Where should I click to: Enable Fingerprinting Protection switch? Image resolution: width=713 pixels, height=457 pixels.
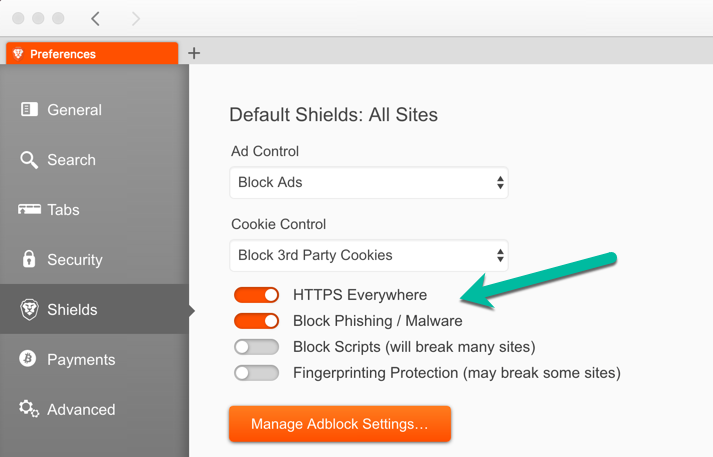click(256, 372)
